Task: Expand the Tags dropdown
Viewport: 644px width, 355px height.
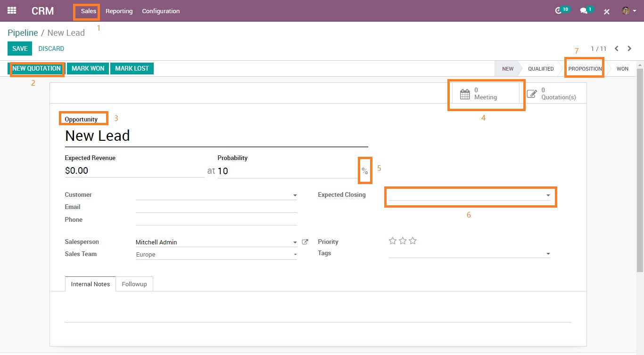Action: [548, 254]
